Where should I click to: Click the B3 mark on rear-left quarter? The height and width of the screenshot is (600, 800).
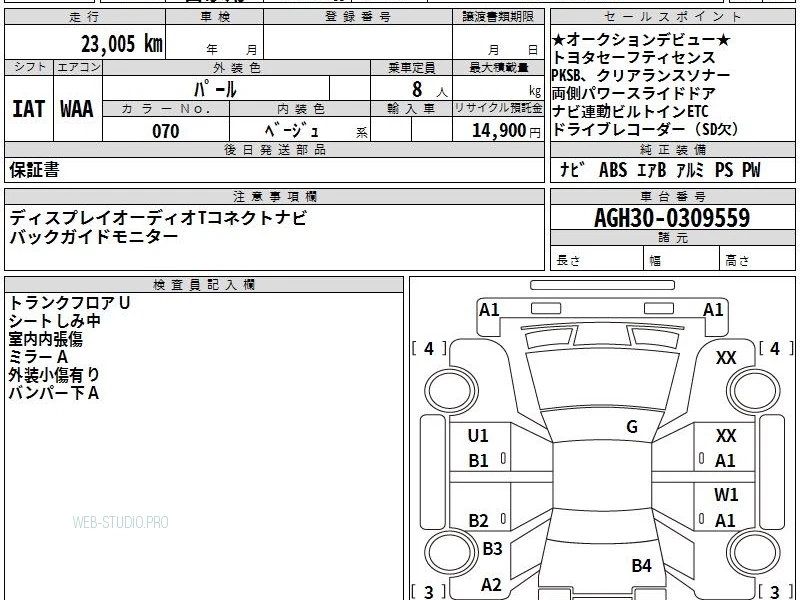[492, 548]
